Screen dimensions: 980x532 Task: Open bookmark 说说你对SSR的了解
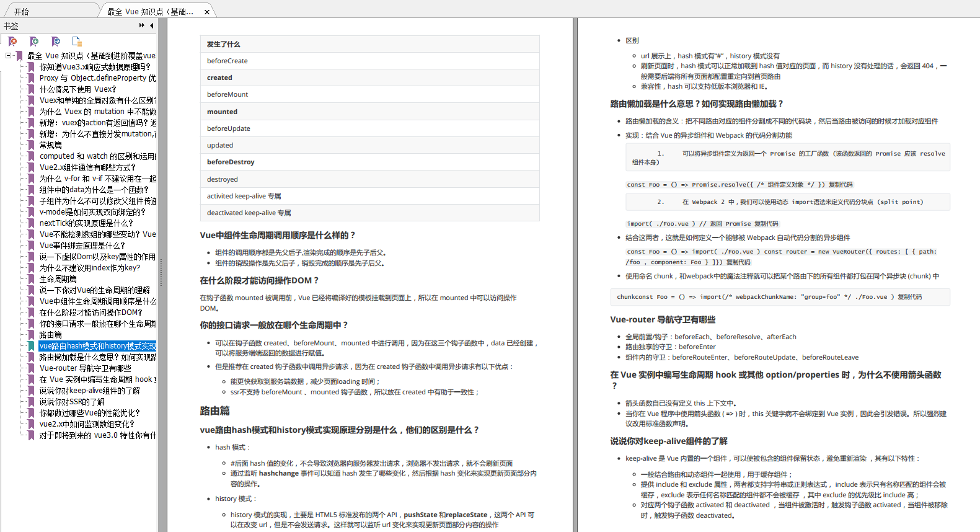click(72, 402)
